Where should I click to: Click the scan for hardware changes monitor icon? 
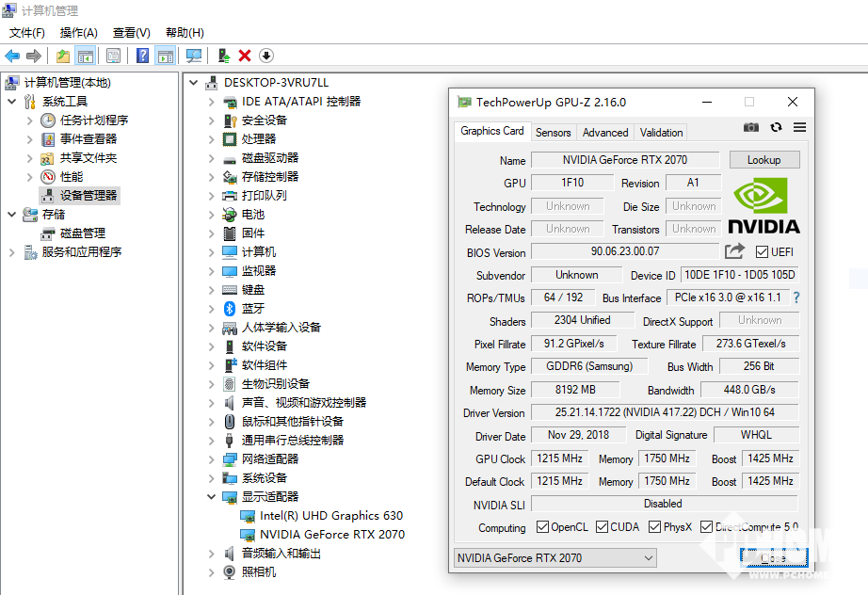click(x=194, y=56)
